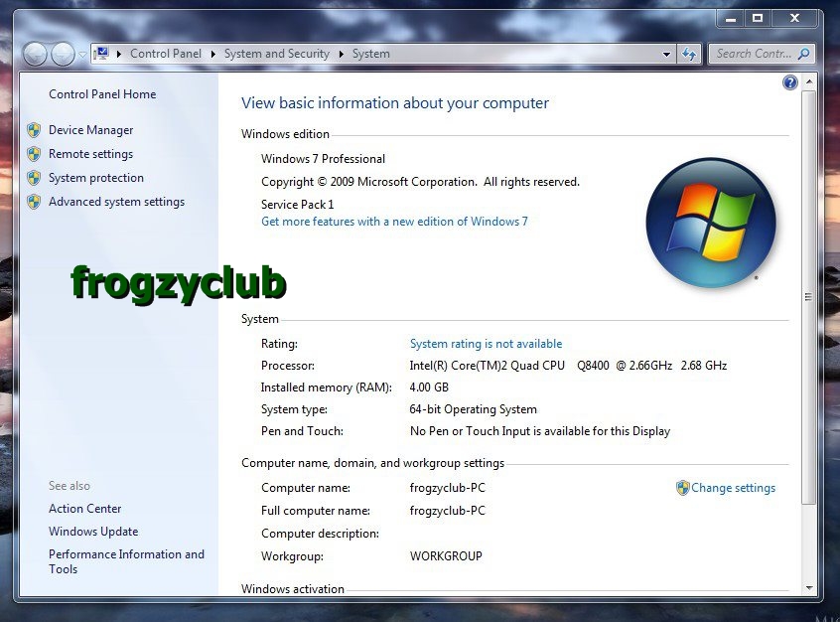Open Performance Information and Tools link
Image resolution: width=840 pixels, height=622 pixels.
(x=126, y=561)
